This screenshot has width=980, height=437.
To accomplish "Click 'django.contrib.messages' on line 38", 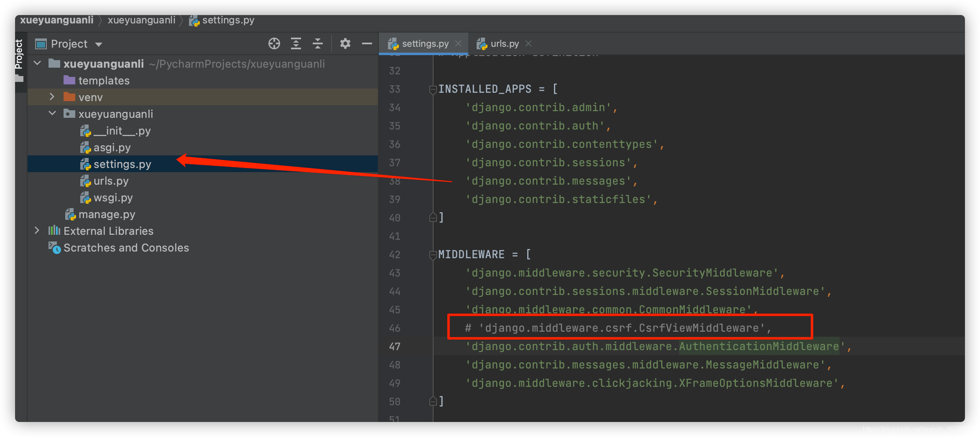I will pos(549,181).
